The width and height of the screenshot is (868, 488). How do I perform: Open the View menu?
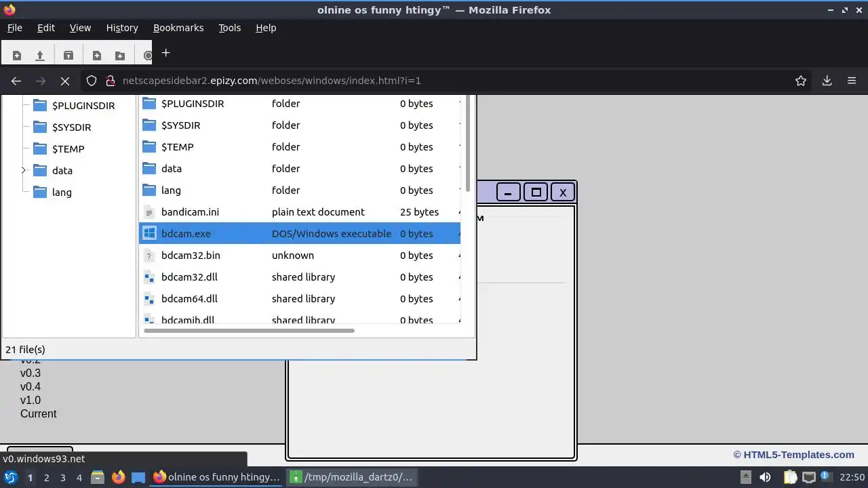coord(80,28)
